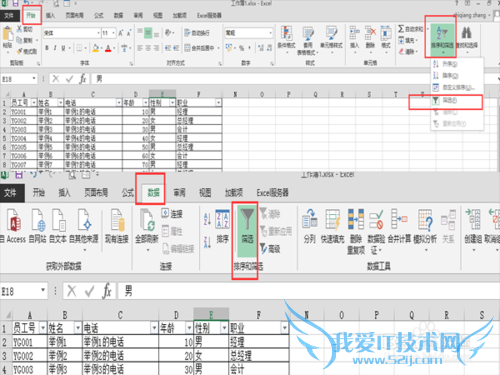
Task: Open the Formulas tab in lower window
Action: [128, 192]
